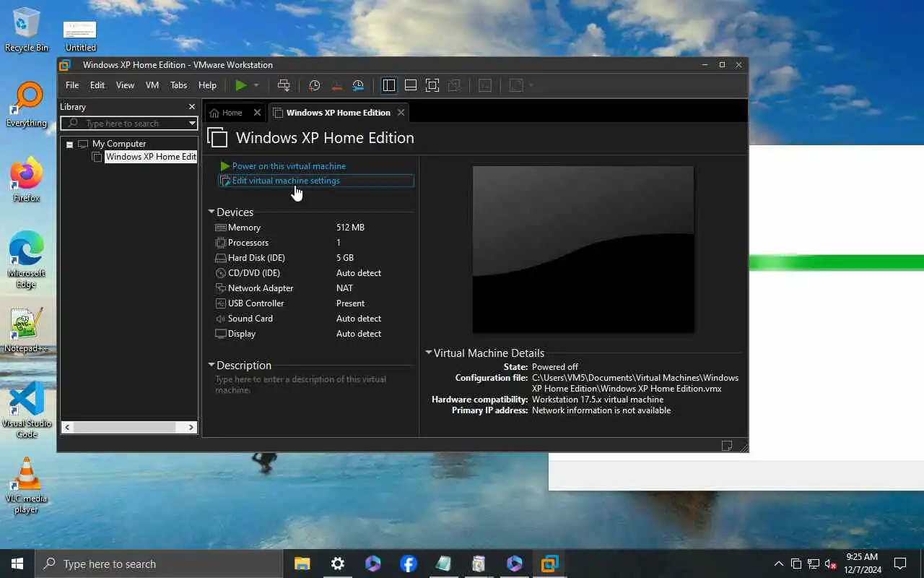
Task: Open the taskbar clock and date
Action: (863, 564)
